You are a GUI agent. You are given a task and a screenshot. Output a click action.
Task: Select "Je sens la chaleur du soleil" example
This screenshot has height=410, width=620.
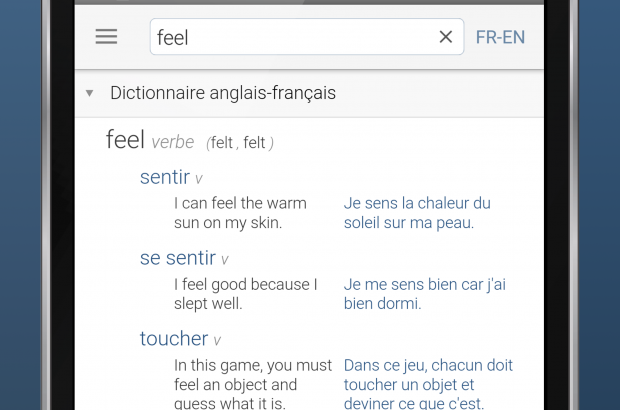[x=417, y=213]
